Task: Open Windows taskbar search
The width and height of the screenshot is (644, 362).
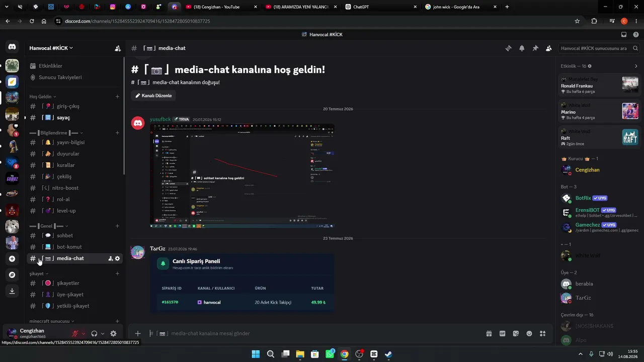Action: pos(270,354)
